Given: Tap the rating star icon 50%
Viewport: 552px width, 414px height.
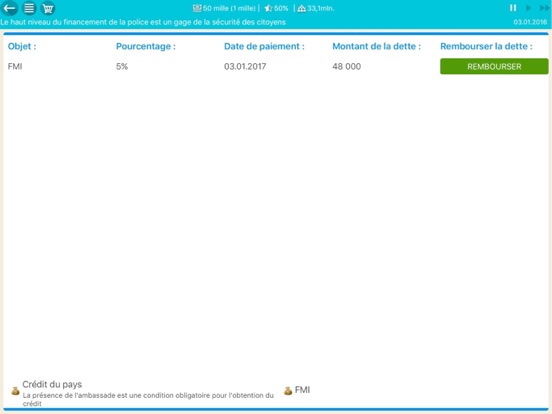Looking at the screenshot, I should [x=268, y=8].
